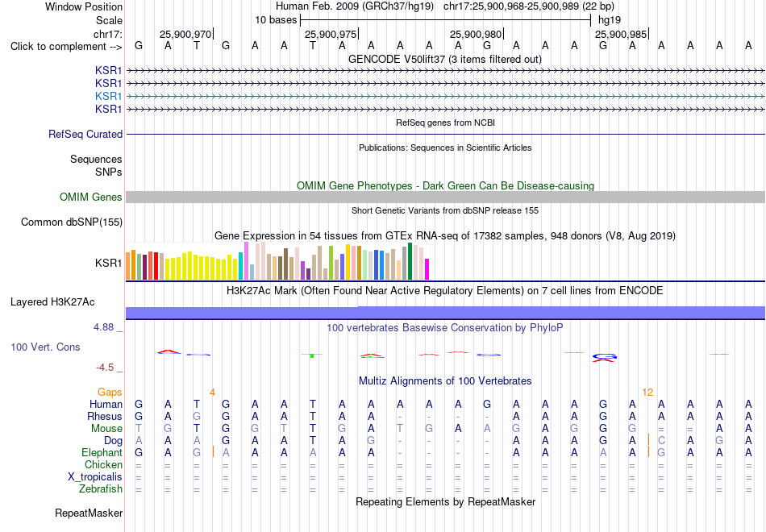Click 'Publications: Sequences in Scientific Articles' title
This screenshot has width=766, height=532.
[x=446, y=148]
